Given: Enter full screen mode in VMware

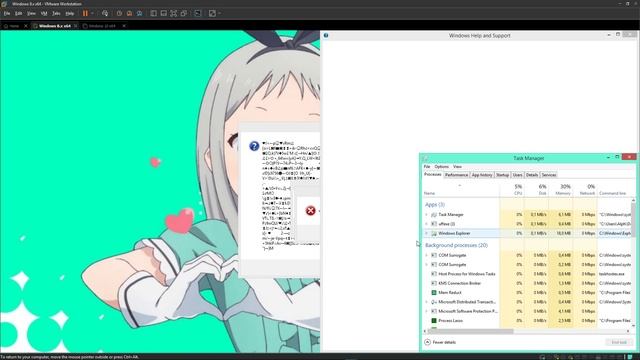Looking at the screenshot, I should click(x=174, y=13).
